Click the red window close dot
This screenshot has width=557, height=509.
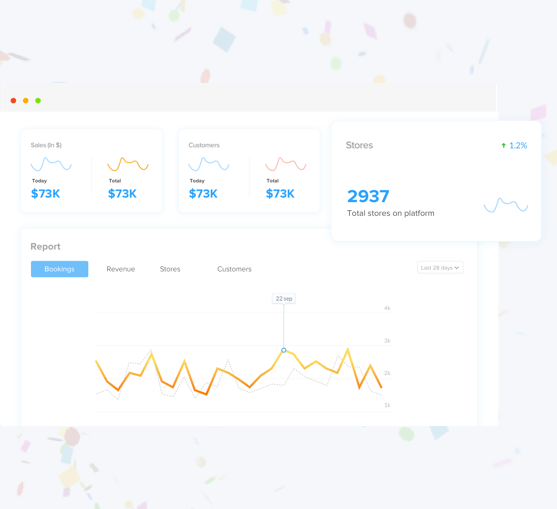click(13, 101)
